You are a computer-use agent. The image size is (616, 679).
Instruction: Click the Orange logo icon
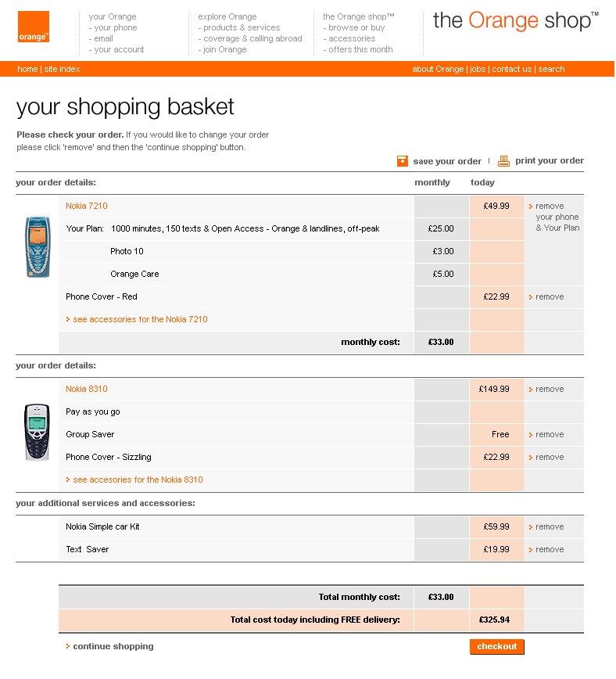click(34, 27)
